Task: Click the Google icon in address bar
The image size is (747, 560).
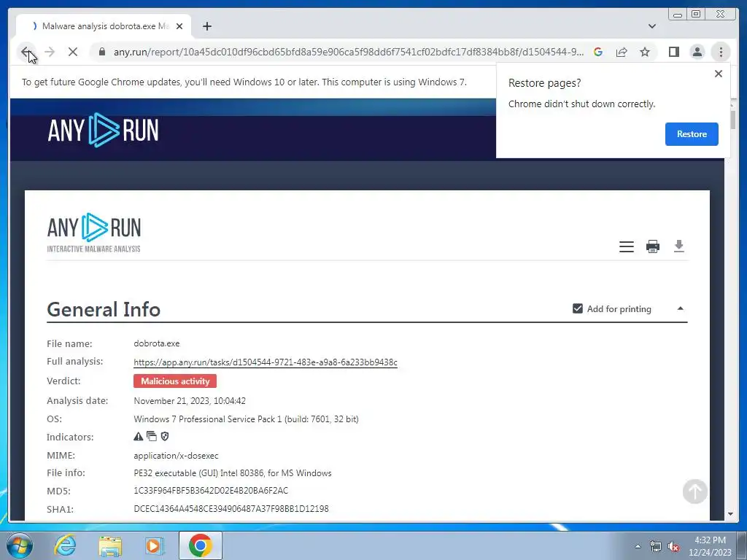Action: [x=598, y=52]
